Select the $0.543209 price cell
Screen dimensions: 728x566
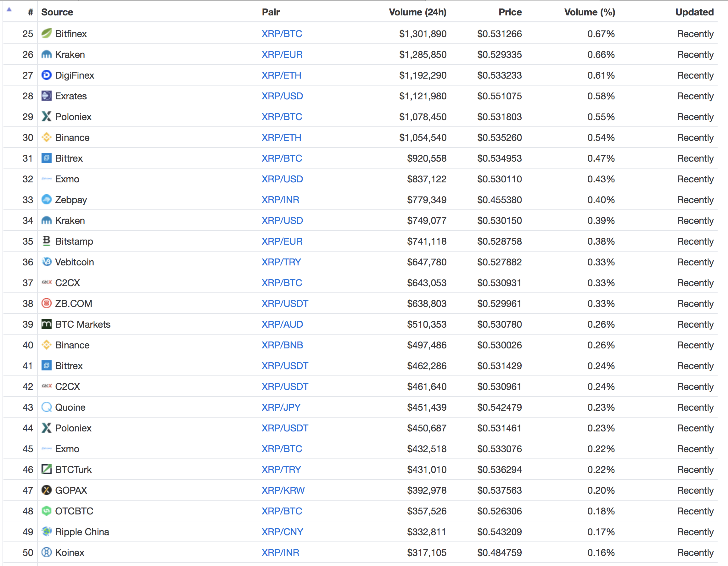(x=499, y=532)
